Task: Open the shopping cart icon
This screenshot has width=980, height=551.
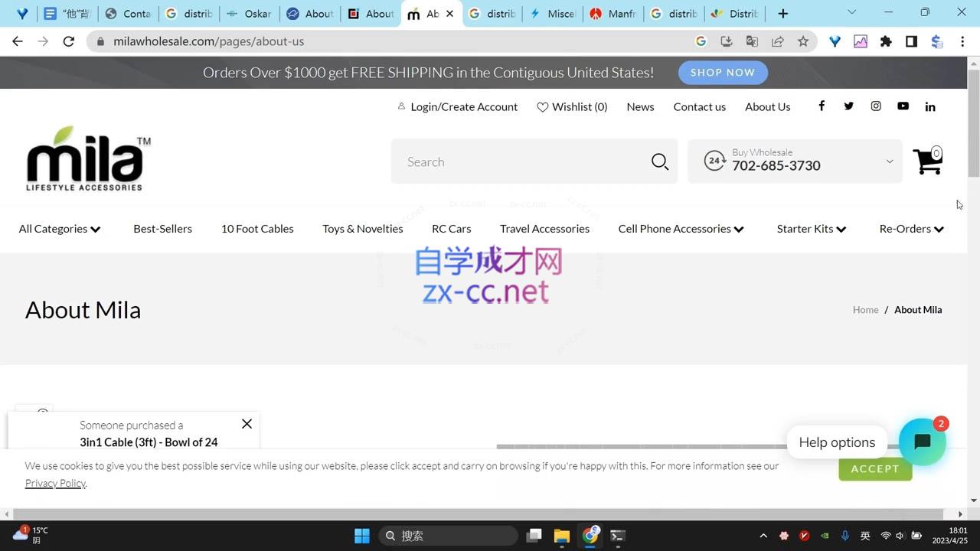Action: tap(928, 161)
